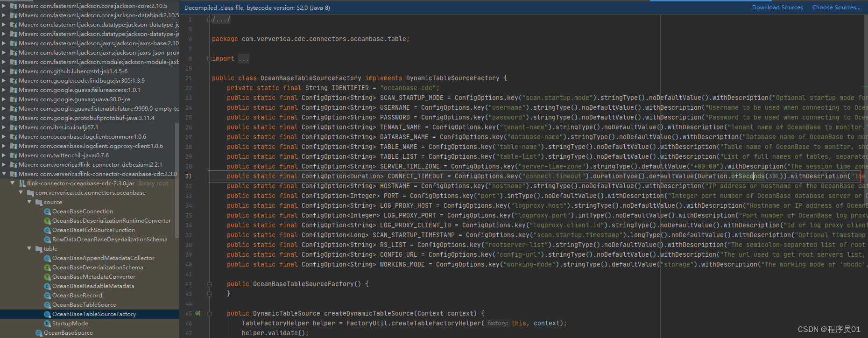Collapse Maven flink-connector-oceanbase-cdc:2.3.0 node
The image size is (868, 338).
(x=4, y=174)
